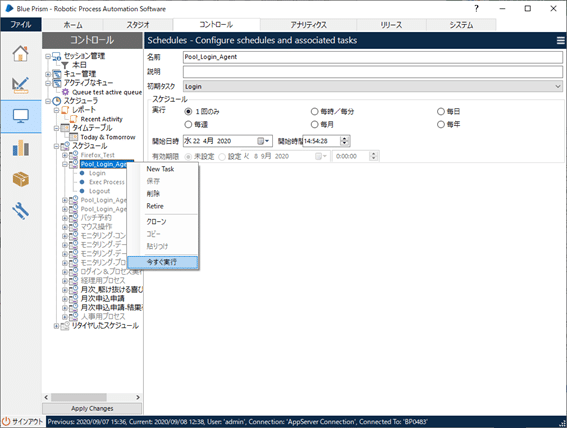The image size is (567, 428).
Task: Click the Today & Tomorrow timetable icon
Action: click(73, 137)
